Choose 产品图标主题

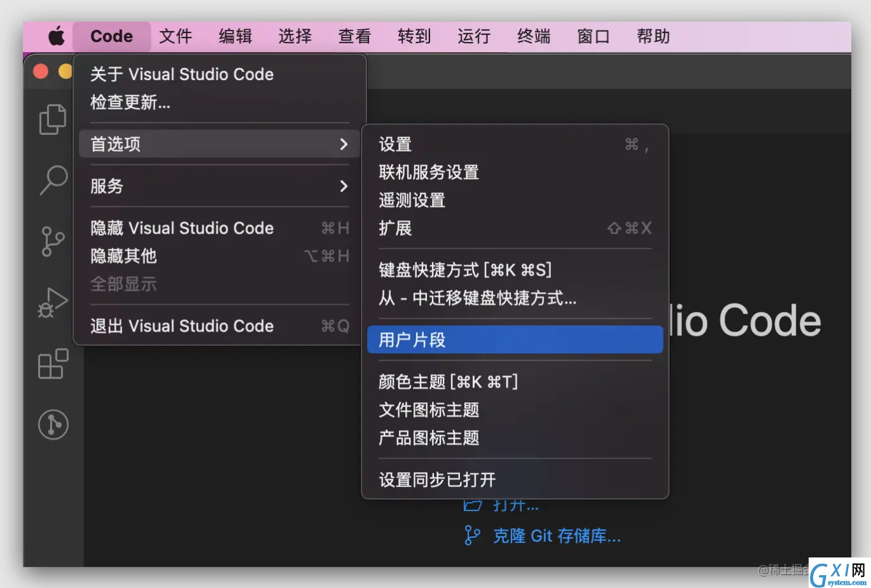(515, 438)
